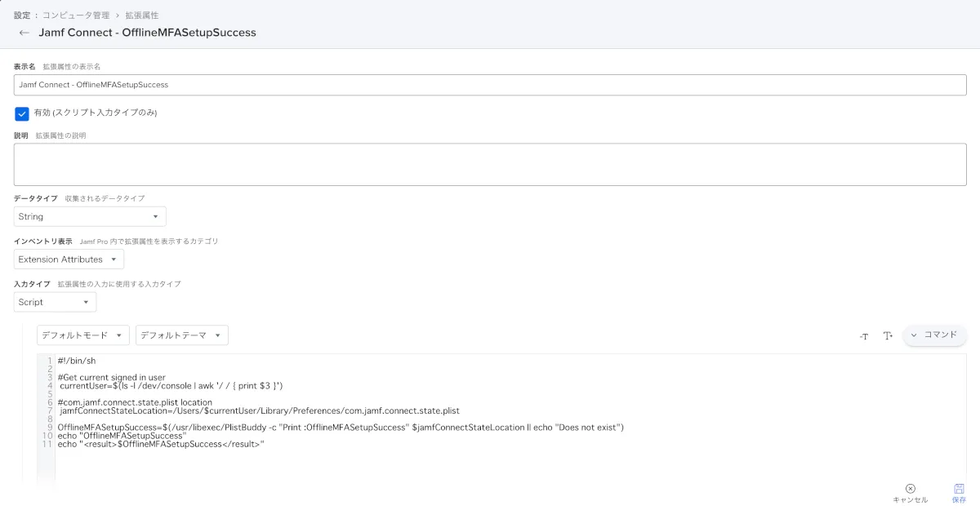
Task: Click the 説明 description text area
Action: [x=490, y=165]
